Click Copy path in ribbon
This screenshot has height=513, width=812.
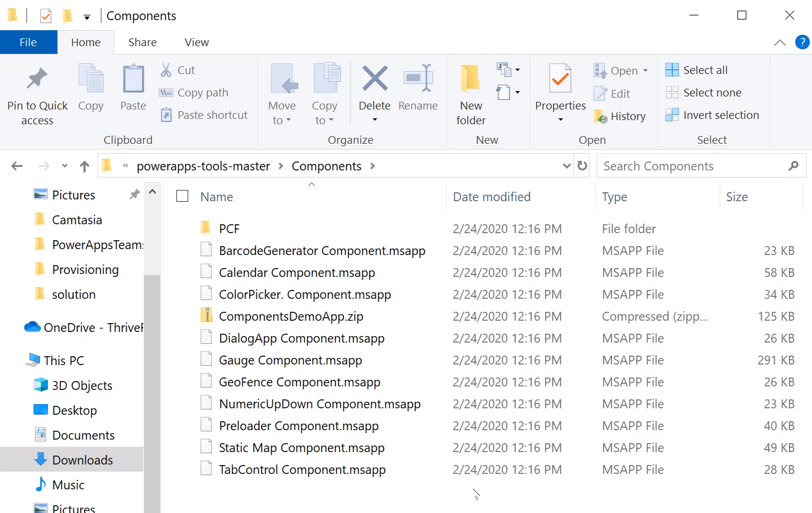click(194, 92)
